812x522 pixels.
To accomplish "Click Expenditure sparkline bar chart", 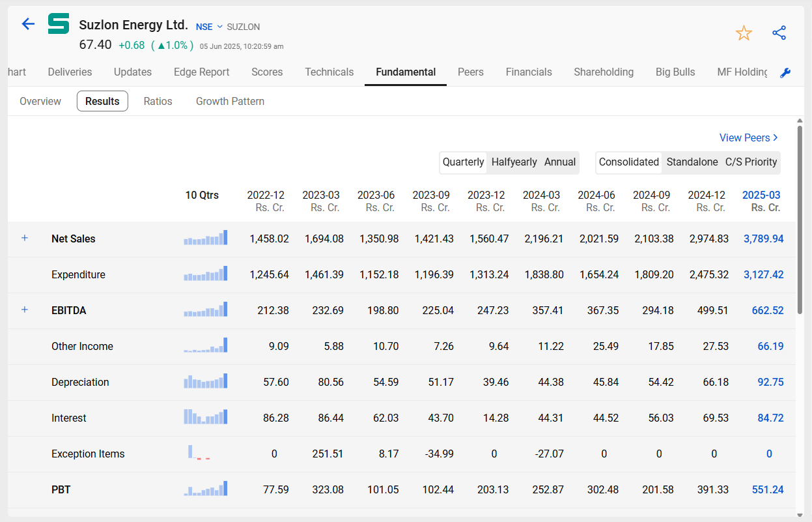I will [206, 274].
